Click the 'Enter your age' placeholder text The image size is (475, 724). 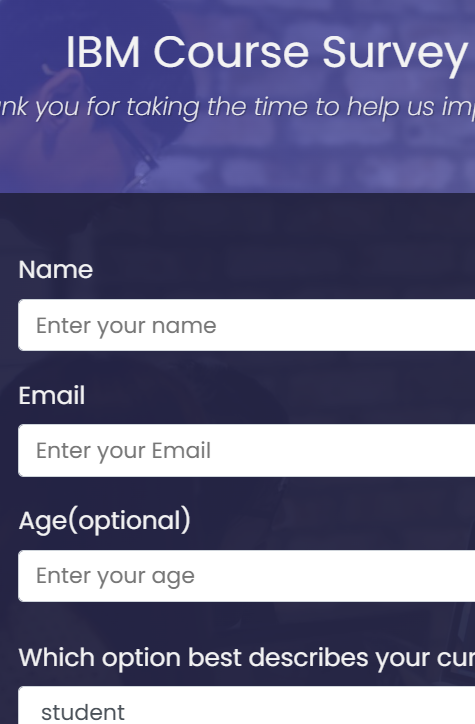point(115,576)
